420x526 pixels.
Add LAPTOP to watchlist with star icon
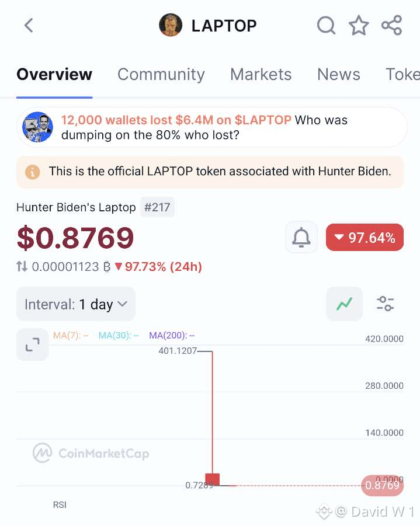point(359,26)
